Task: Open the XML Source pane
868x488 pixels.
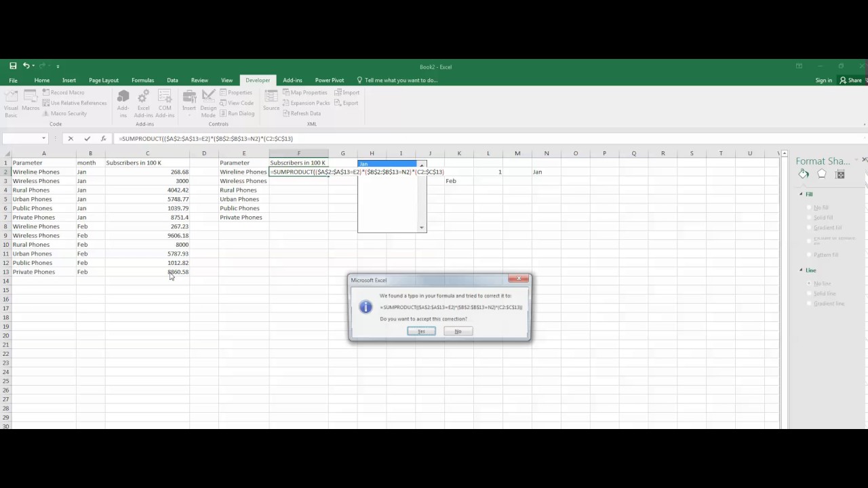Action: click(x=271, y=100)
